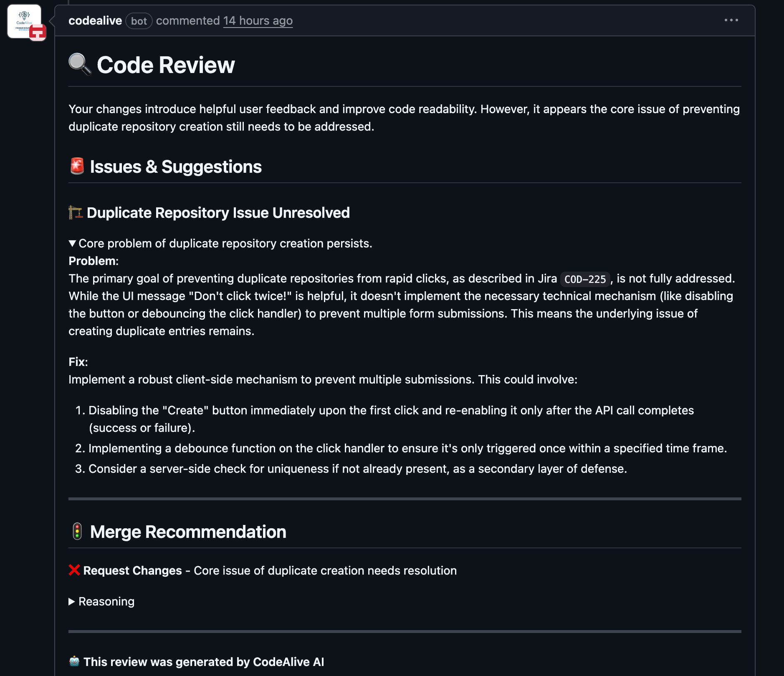
Task: Collapse the Core problem details section
Action: (x=73, y=243)
